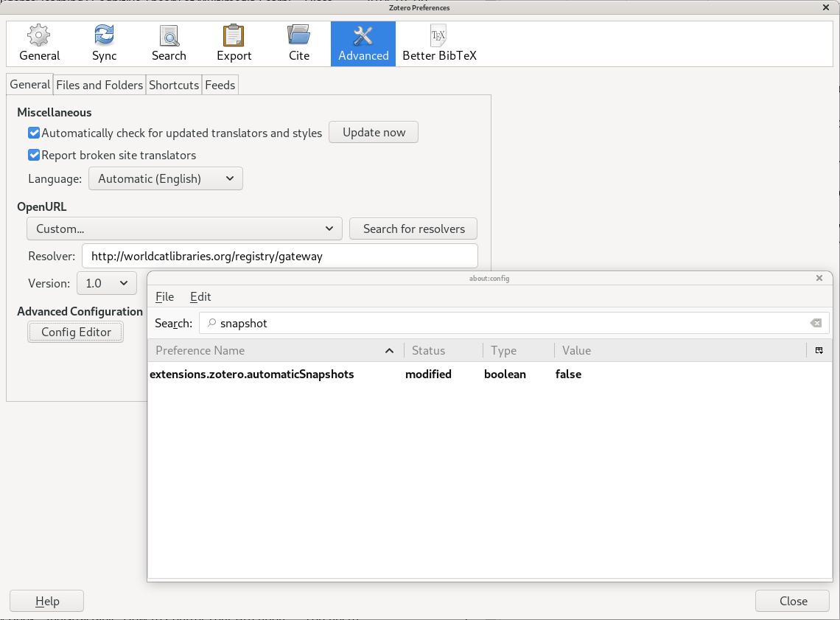Click the Value column header
The width and height of the screenshot is (840, 620).
click(x=680, y=350)
